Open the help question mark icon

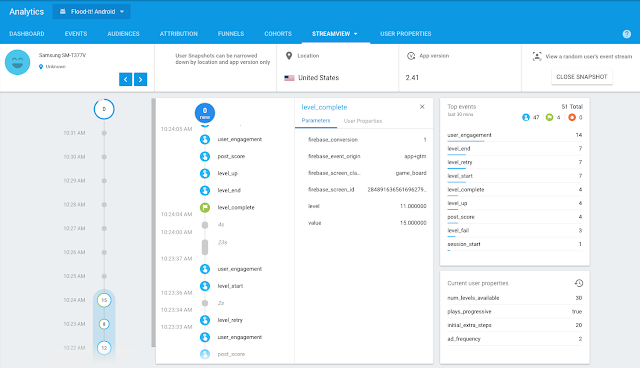pos(627,34)
